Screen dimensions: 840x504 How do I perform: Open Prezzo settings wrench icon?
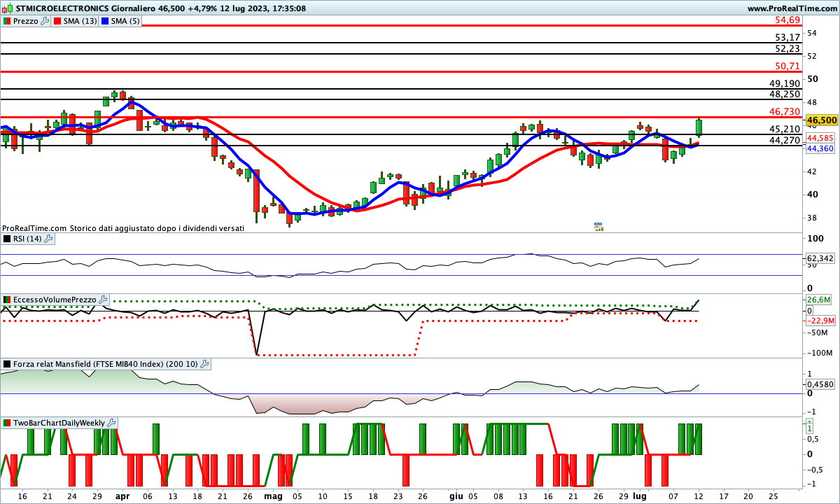pos(45,21)
